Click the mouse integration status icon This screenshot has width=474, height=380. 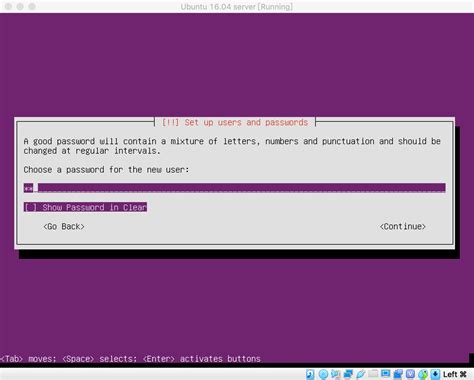point(423,374)
